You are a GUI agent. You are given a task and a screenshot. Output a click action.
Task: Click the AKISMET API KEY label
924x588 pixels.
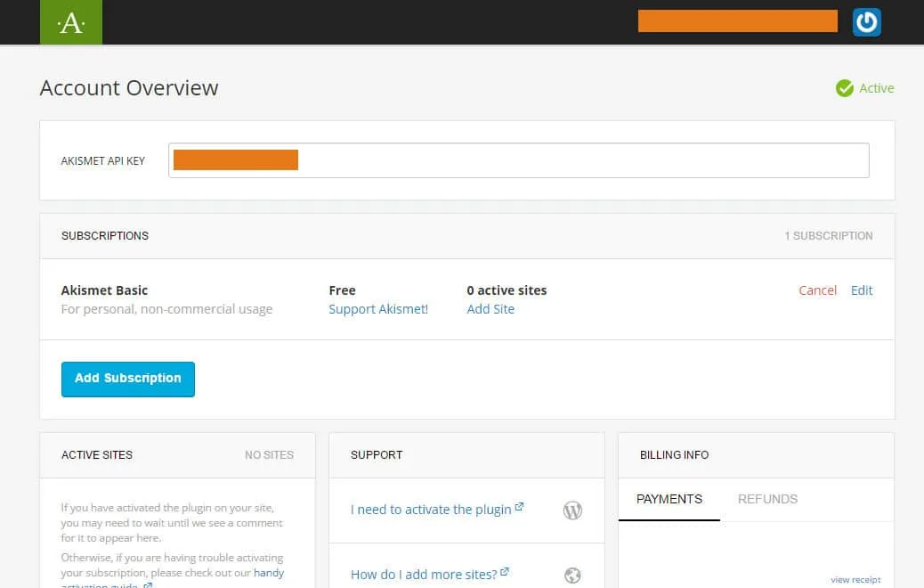(x=103, y=161)
